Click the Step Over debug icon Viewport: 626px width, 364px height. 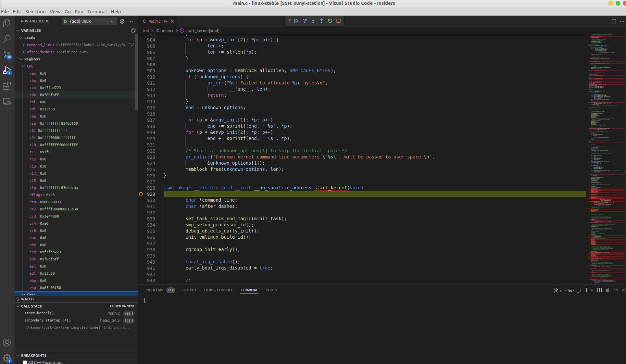(x=305, y=21)
